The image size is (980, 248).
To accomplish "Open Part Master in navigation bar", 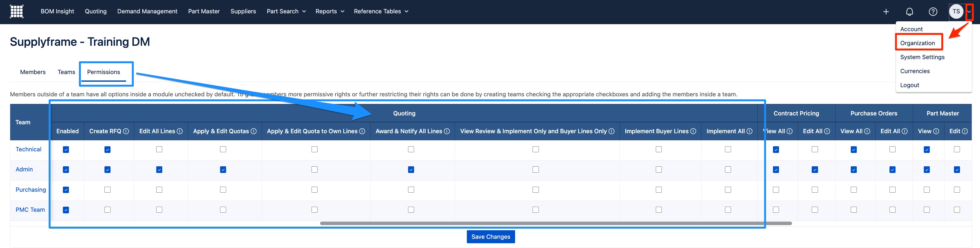I will click(x=204, y=11).
